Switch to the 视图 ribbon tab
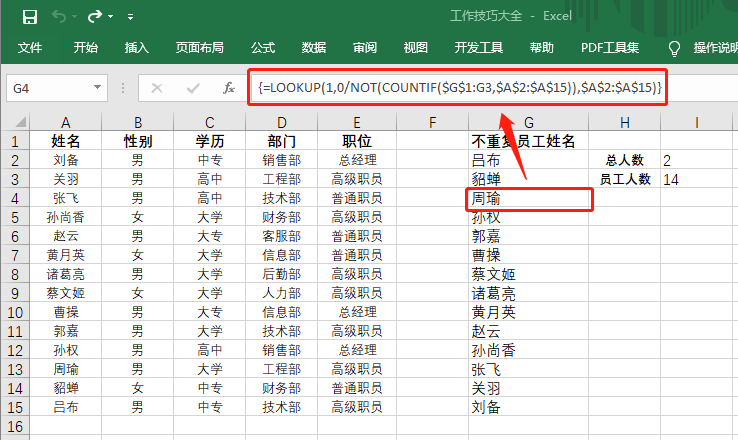The width and height of the screenshot is (738, 440). 416,48
